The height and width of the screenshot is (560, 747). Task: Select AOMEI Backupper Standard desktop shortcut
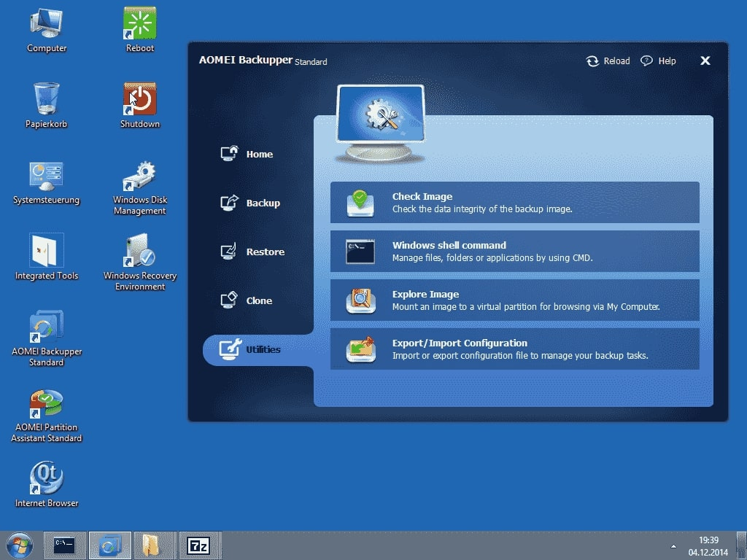click(x=46, y=338)
